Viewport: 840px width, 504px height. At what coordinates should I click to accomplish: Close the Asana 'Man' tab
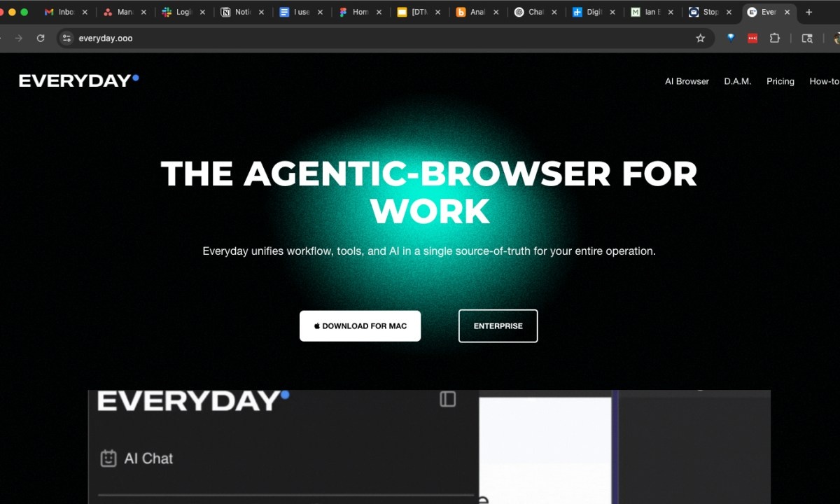(143, 12)
